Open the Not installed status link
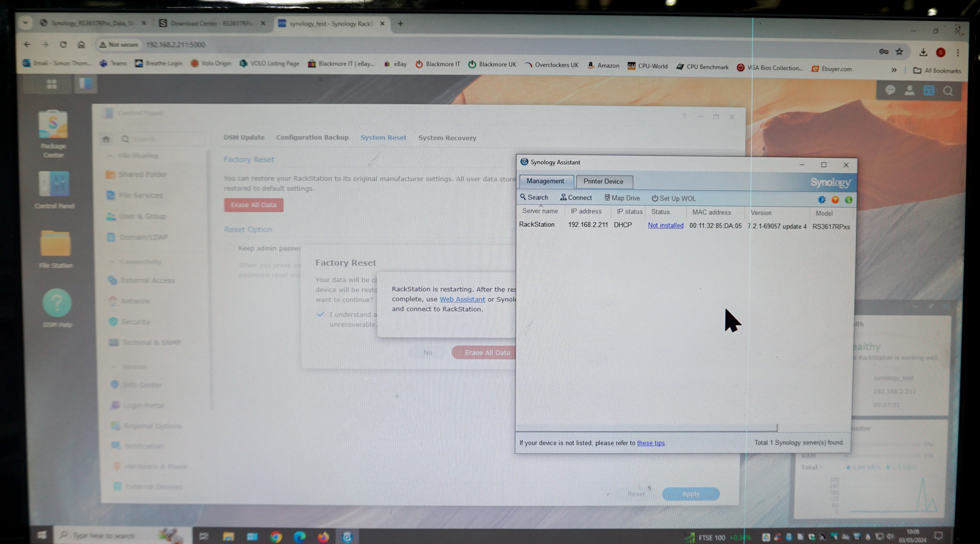This screenshot has width=980, height=544. click(666, 225)
